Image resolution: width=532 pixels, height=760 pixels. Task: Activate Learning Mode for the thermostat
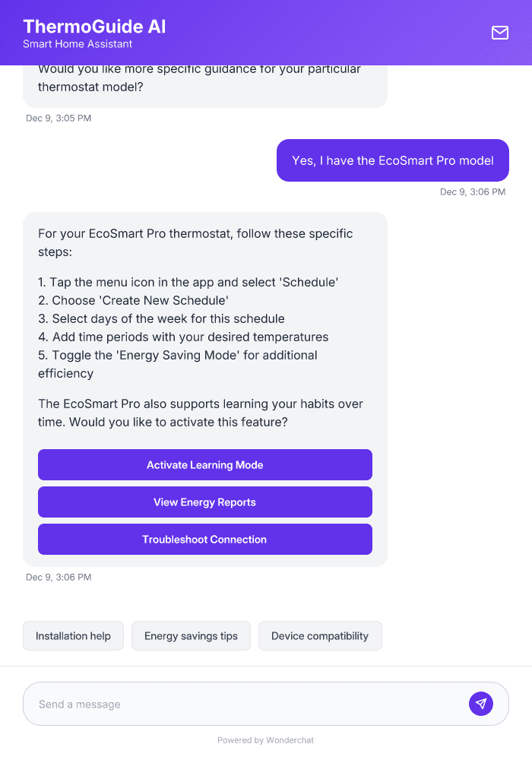pos(204,464)
